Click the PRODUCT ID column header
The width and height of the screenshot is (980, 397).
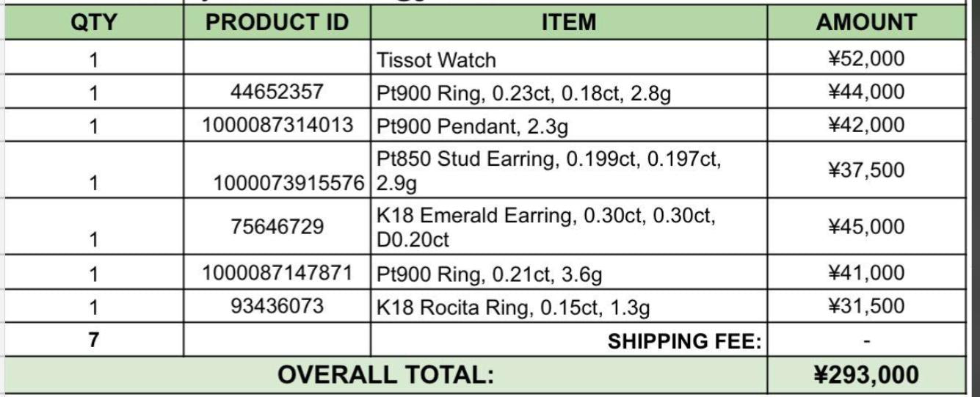click(x=277, y=23)
